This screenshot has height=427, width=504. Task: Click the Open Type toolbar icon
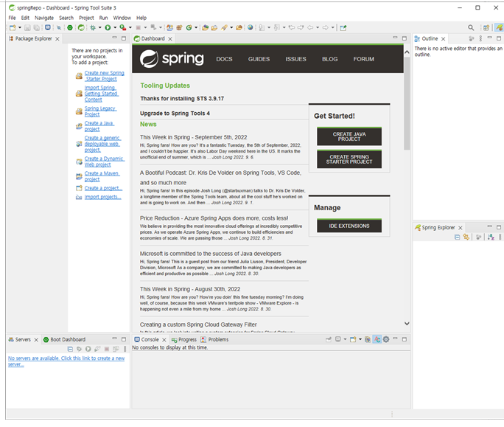pyautogui.click(x=205, y=28)
